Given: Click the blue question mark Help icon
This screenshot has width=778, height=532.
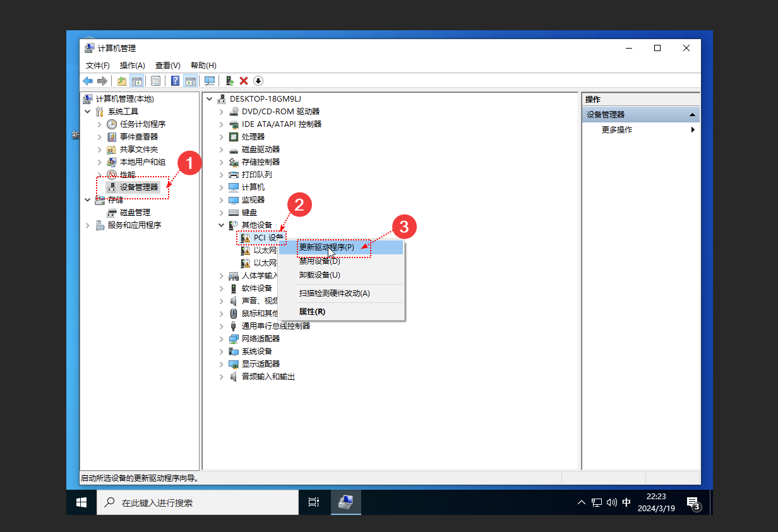Looking at the screenshot, I should (x=175, y=81).
